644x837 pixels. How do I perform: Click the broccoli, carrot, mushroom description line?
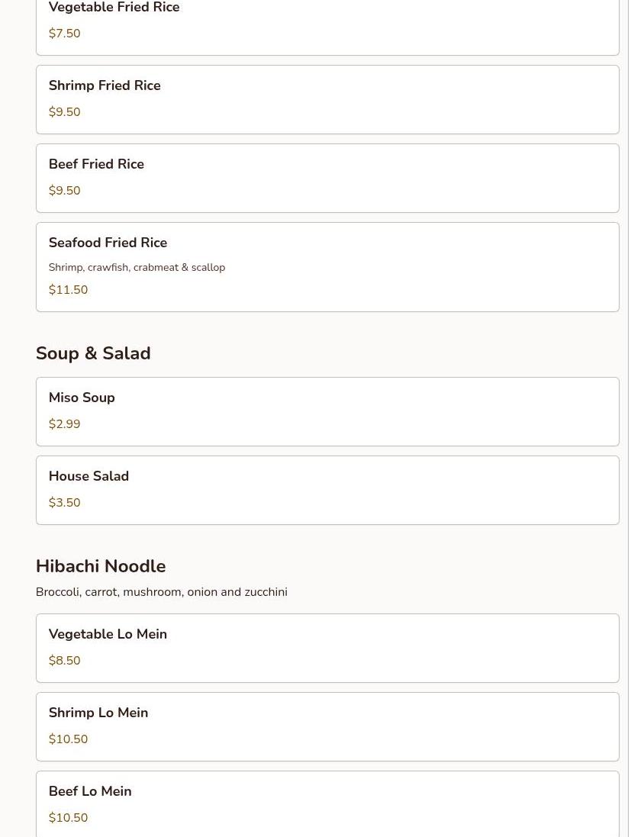pyautogui.click(x=161, y=593)
